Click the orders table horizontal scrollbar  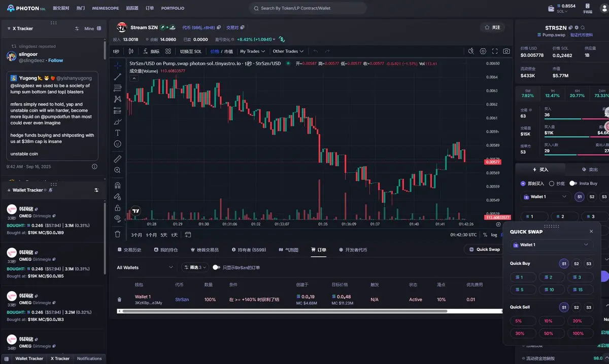point(284,311)
